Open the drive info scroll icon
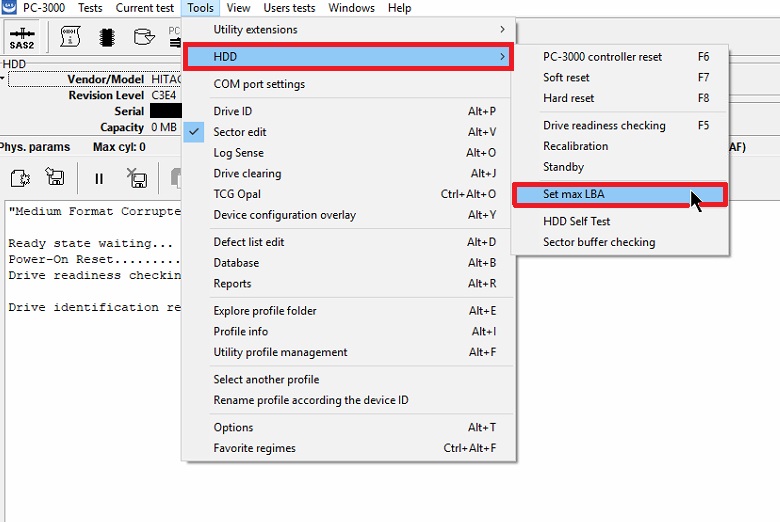Viewport: 780px width, 522px height. tap(70, 37)
